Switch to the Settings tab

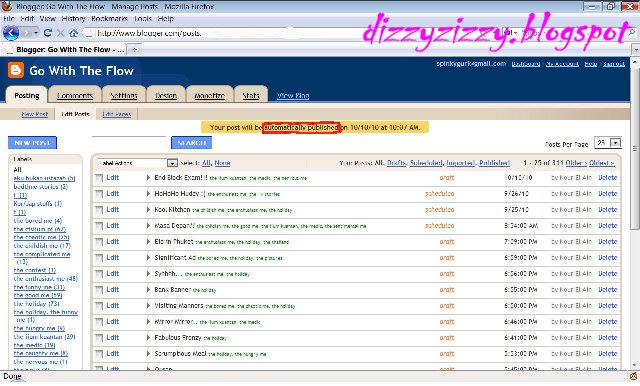(124, 95)
